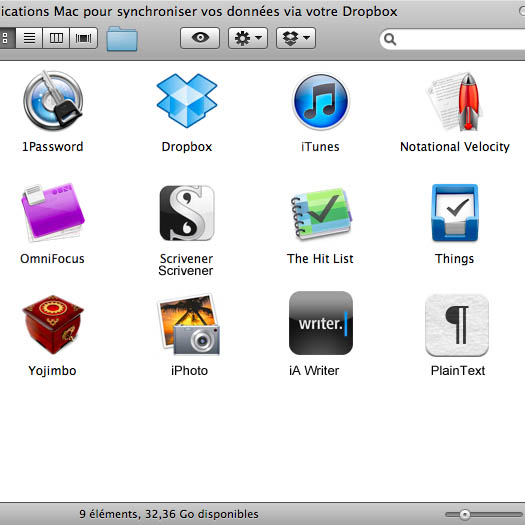Screen dimensions: 525x525
Task: Select the iPhoto camera icon
Action: pos(189,324)
